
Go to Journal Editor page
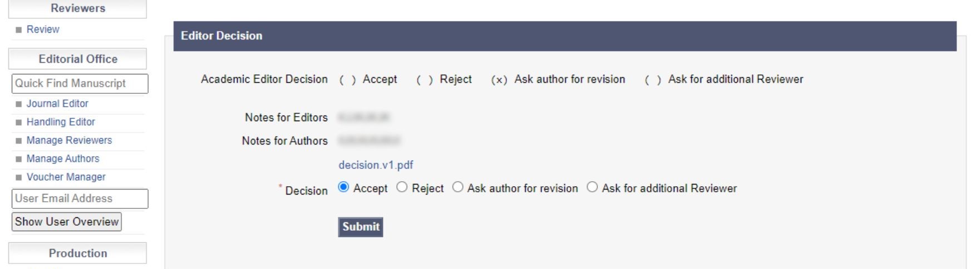click(57, 103)
